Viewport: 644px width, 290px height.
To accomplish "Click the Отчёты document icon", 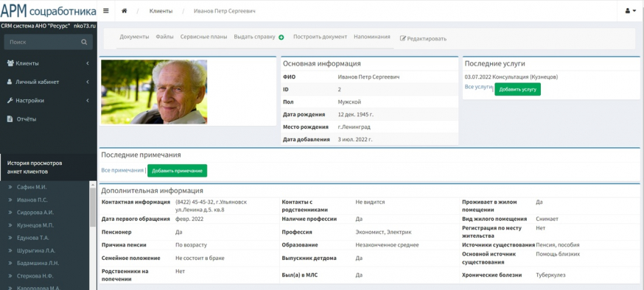I will pyautogui.click(x=10, y=119).
